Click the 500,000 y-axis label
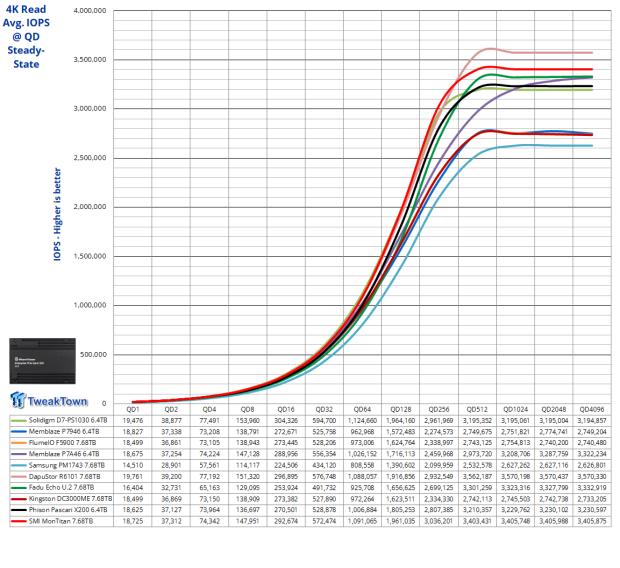 [93, 354]
